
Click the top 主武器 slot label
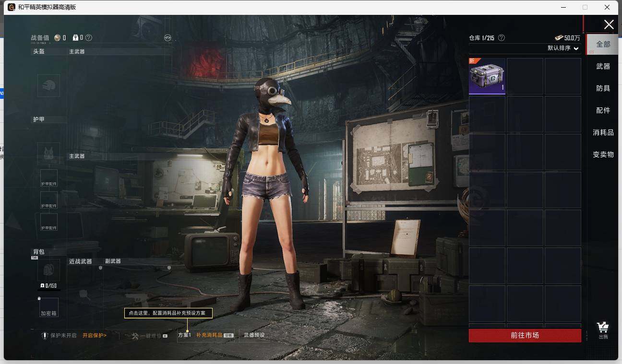[x=77, y=51]
